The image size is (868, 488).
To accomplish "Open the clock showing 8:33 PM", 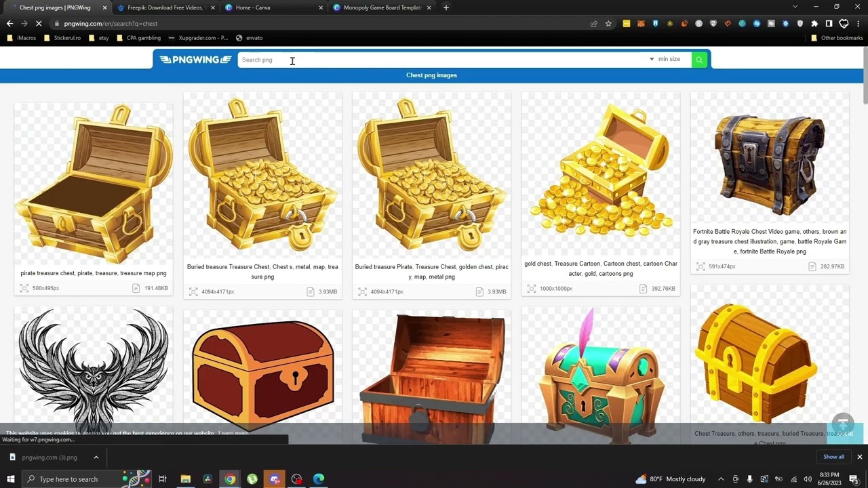I will [830, 479].
